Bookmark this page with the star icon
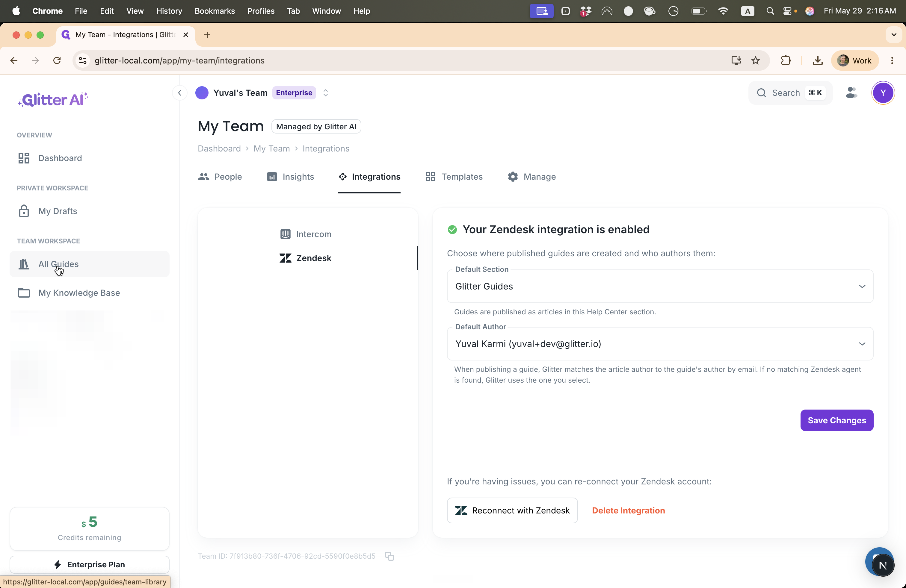 756,60
